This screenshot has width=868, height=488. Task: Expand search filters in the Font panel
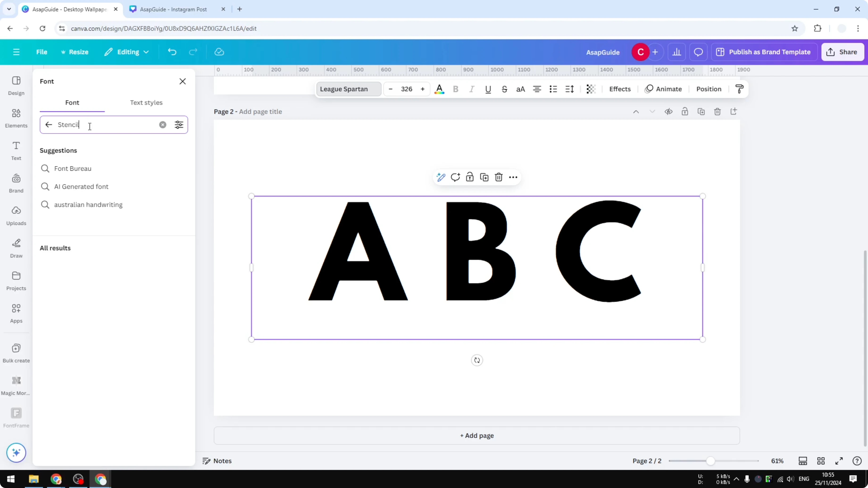179,125
